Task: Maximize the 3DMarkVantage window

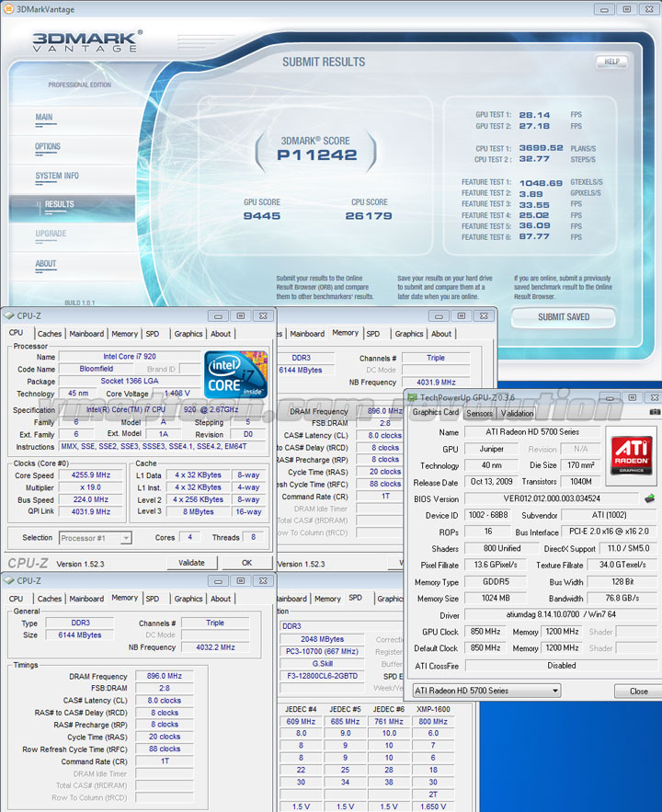Action: click(x=626, y=9)
